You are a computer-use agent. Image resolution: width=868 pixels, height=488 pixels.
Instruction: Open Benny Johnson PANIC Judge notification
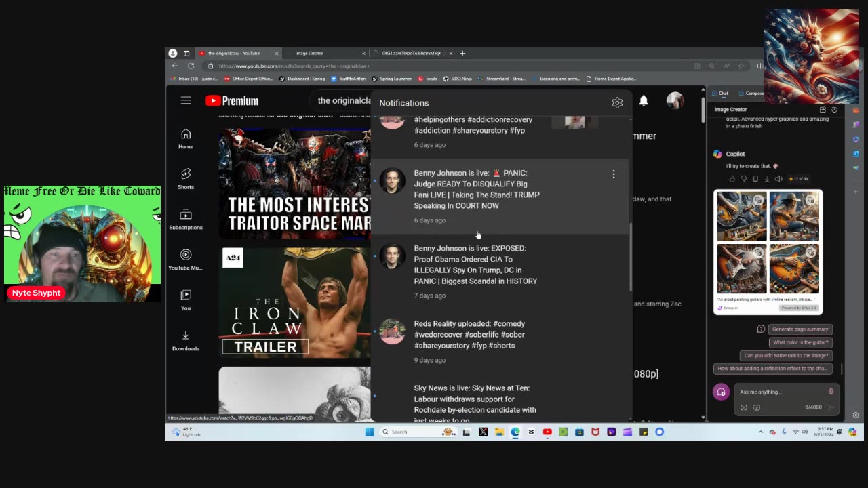[x=500, y=197]
